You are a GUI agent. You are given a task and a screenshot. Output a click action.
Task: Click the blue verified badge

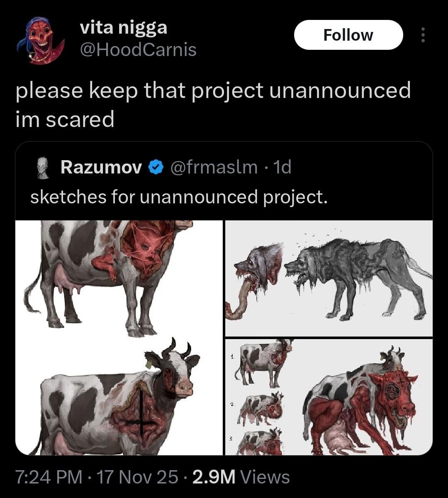154,167
